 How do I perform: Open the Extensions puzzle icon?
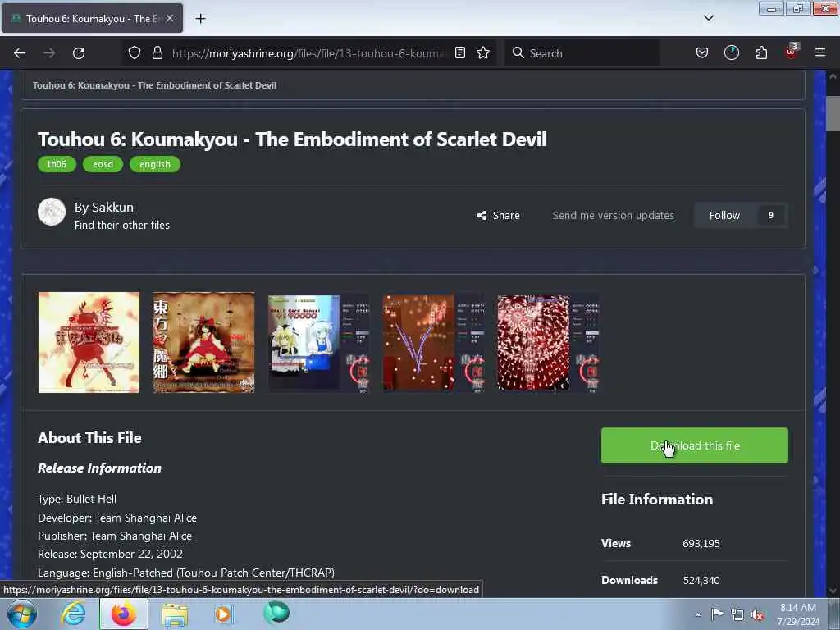761,53
